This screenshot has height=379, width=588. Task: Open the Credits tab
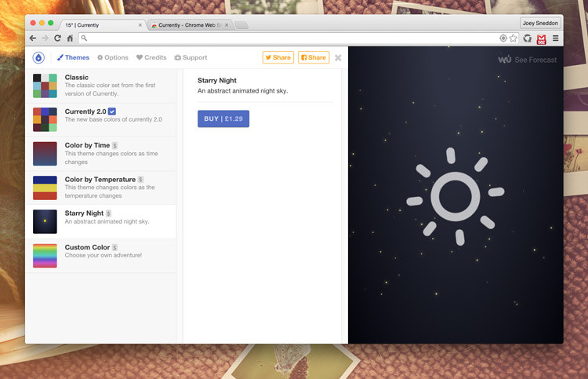tap(151, 57)
